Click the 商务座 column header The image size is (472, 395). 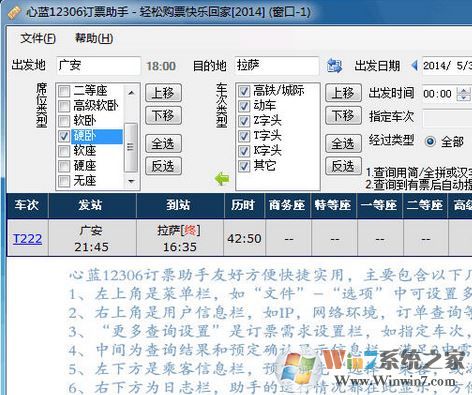[x=287, y=205]
